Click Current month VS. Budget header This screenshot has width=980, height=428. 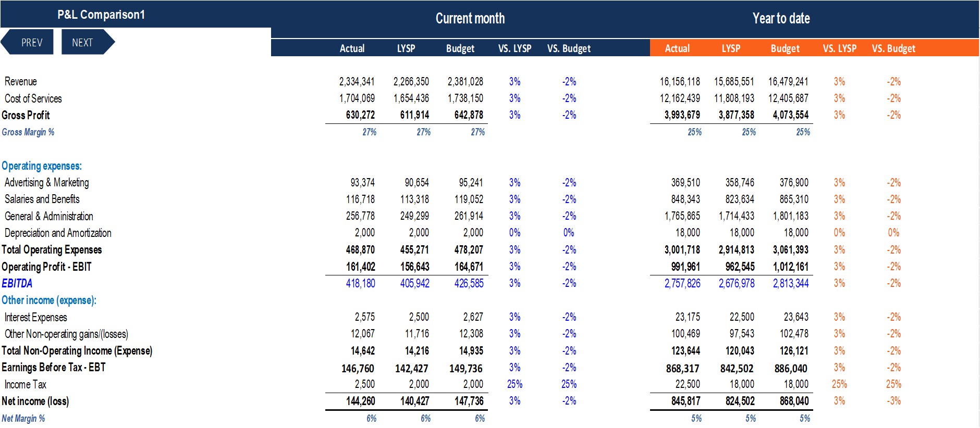click(x=569, y=48)
